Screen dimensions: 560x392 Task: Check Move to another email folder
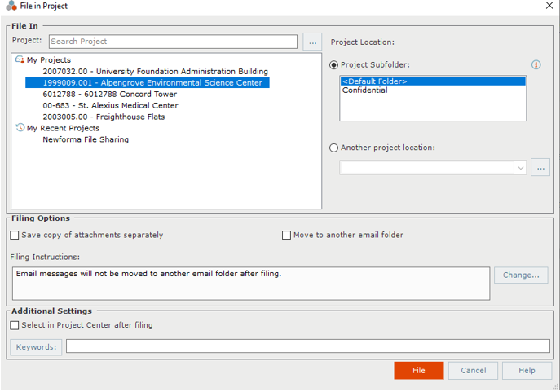click(286, 235)
